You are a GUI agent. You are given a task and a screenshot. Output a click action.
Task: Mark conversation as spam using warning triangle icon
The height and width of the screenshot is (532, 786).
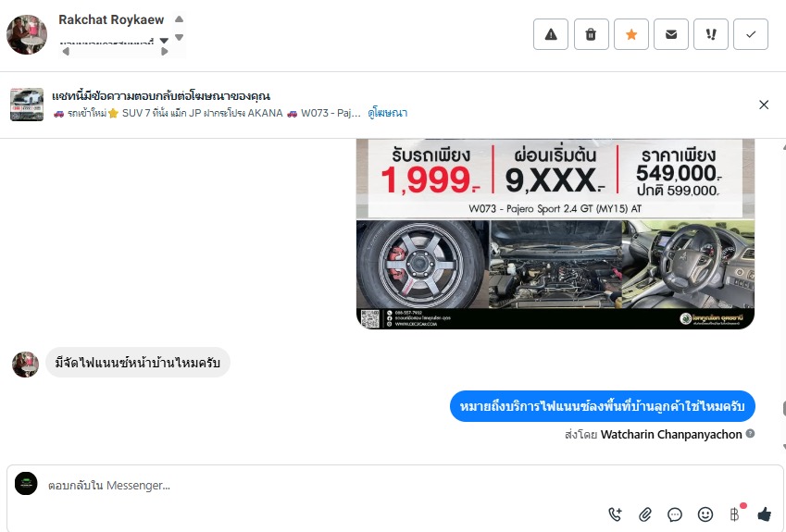[551, 34]
